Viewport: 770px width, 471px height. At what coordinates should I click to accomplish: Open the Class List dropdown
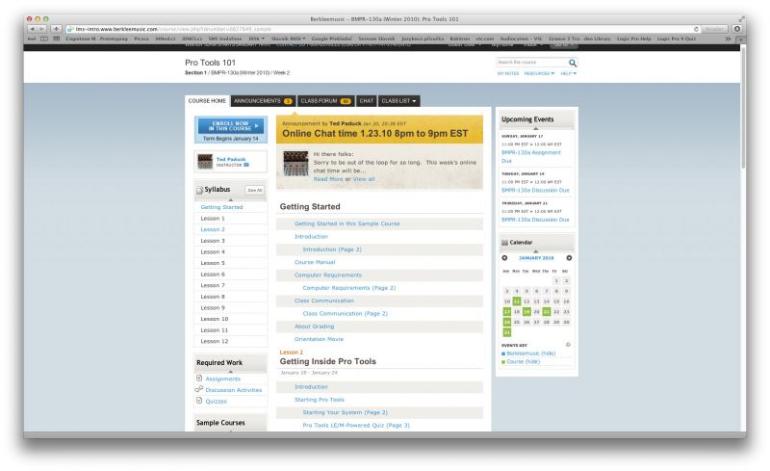[399, 101]
